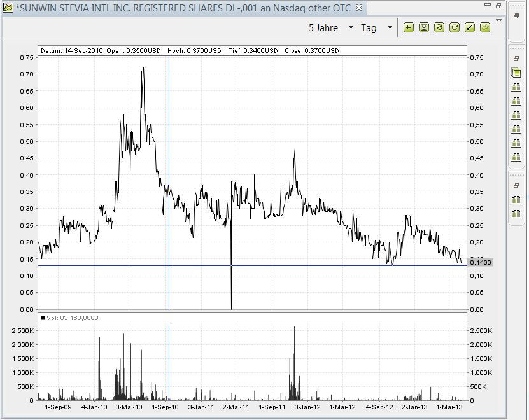Viewport: 529px width, 420px height.
Task: Click the single-arrow reload chart icon
Action: [455, 27]
